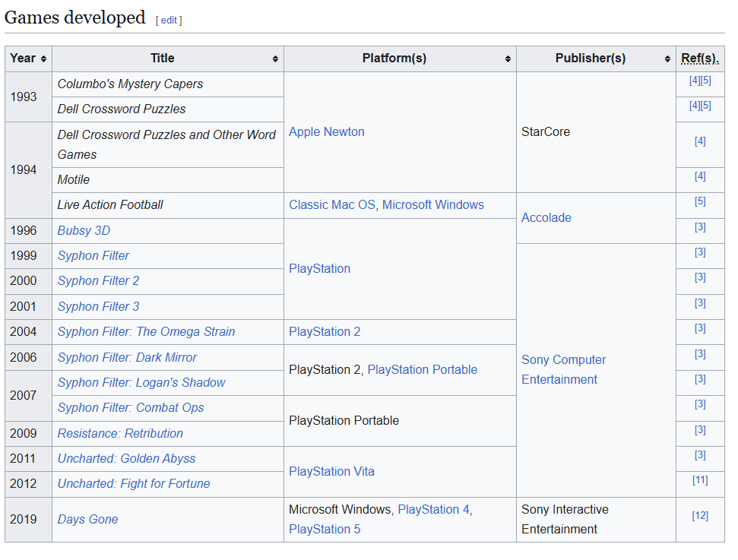Open the PlayStation platform link
This screenshot has height=560, width=738.
[319, 269]
